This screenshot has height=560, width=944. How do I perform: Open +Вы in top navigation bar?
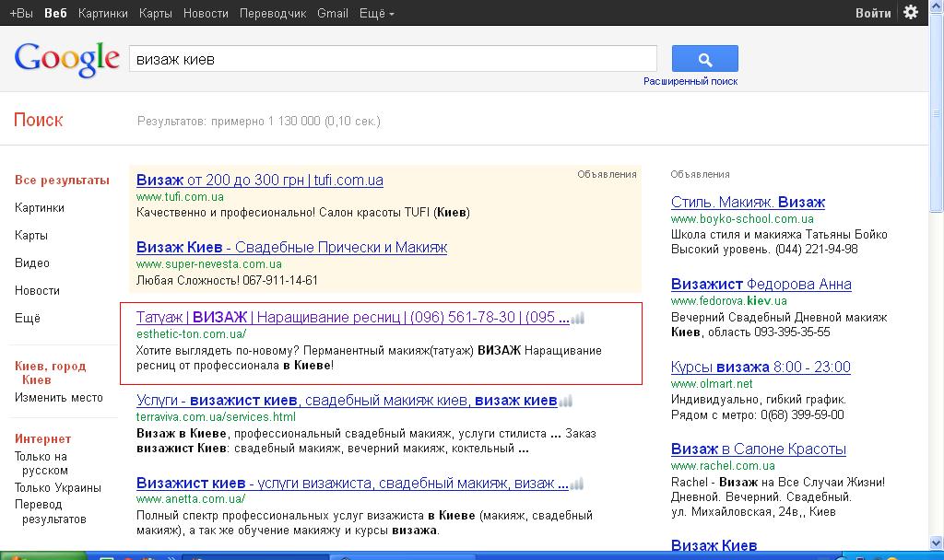(x=21, y=13)
